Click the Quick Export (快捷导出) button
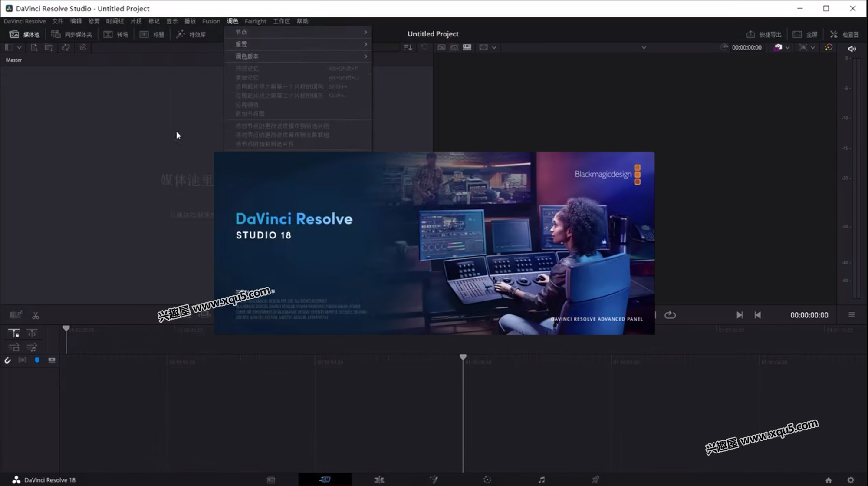This screenshot has width=868, height=486. (x=764, y=34)
